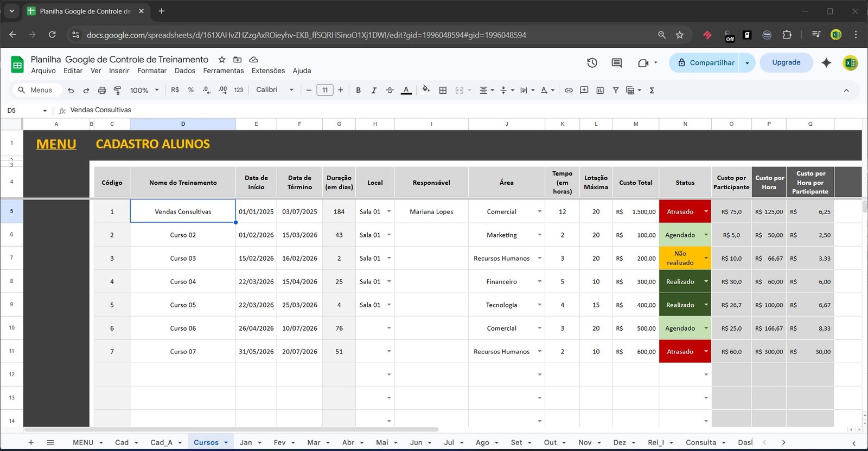Open the Arquivo menu
Viewport: 868px width, 451px height.
point(43,70)
